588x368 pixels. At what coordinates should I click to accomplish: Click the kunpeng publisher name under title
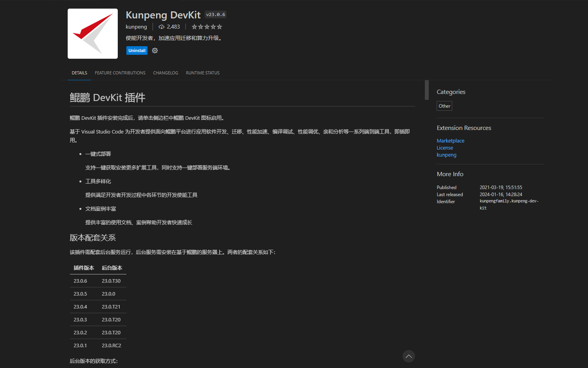[136, 27]
